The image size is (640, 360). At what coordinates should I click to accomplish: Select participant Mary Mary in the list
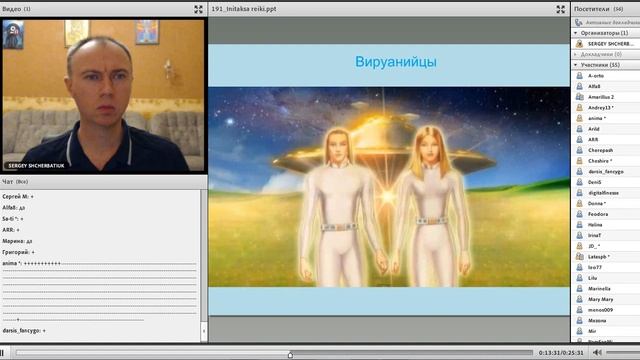[606, 299]
